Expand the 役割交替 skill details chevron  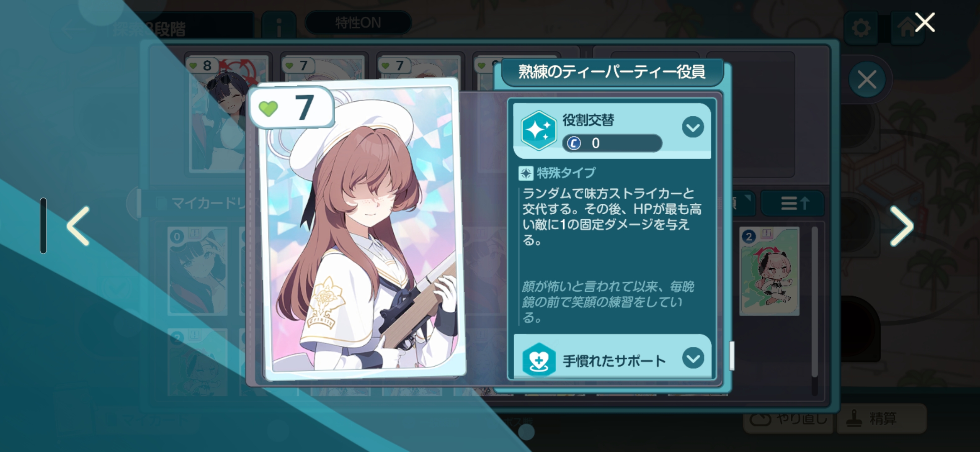693,127
